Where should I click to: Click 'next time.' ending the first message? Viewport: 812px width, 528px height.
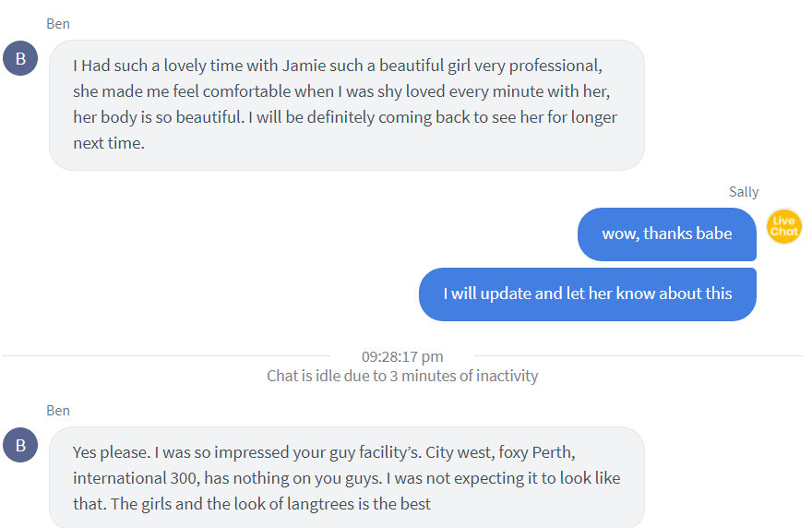click(109, 143)
